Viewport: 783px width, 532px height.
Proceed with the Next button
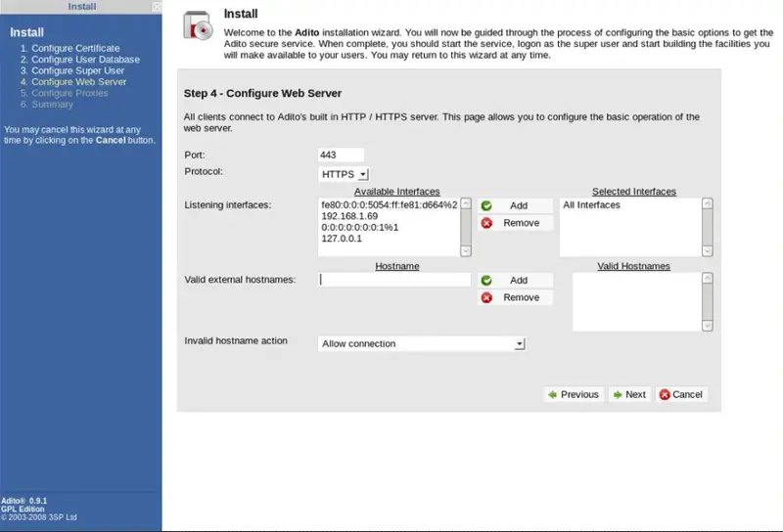coord(628,394)
